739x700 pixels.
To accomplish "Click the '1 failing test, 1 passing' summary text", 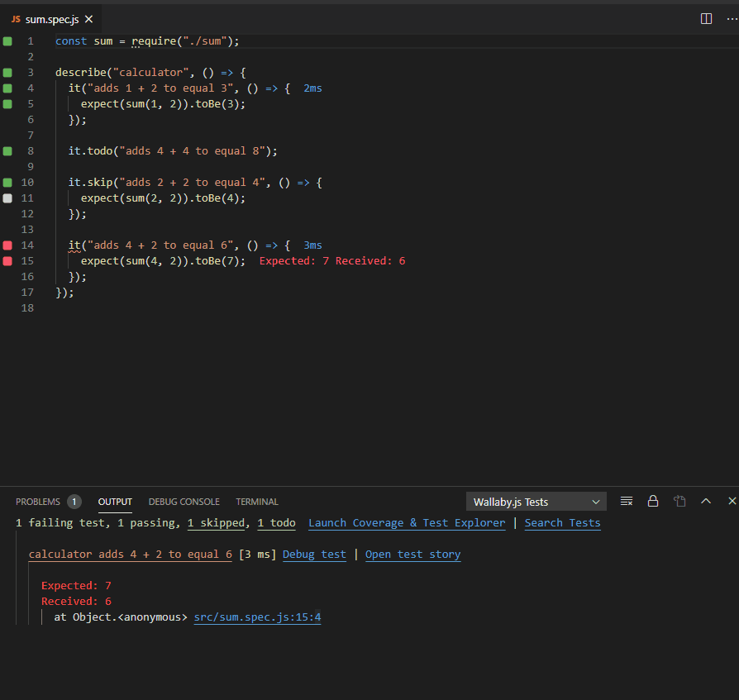I will tap(98, 523).
